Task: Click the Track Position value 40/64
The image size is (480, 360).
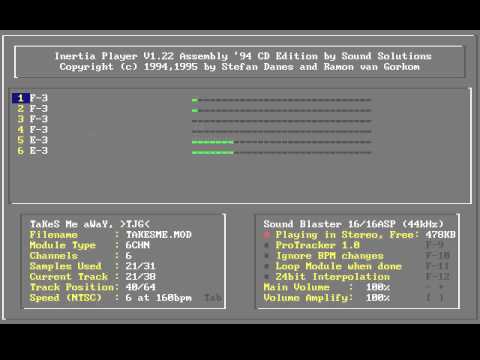Action: 140,287
